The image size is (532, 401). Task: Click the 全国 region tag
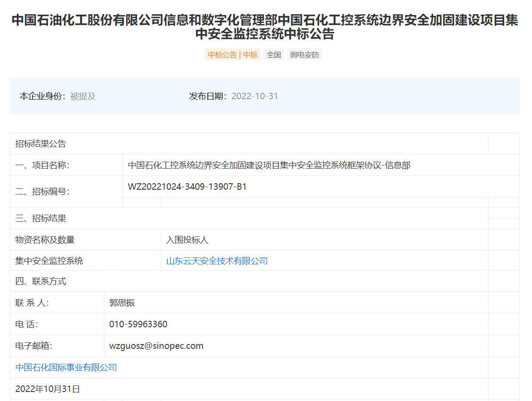coord(274,55)
